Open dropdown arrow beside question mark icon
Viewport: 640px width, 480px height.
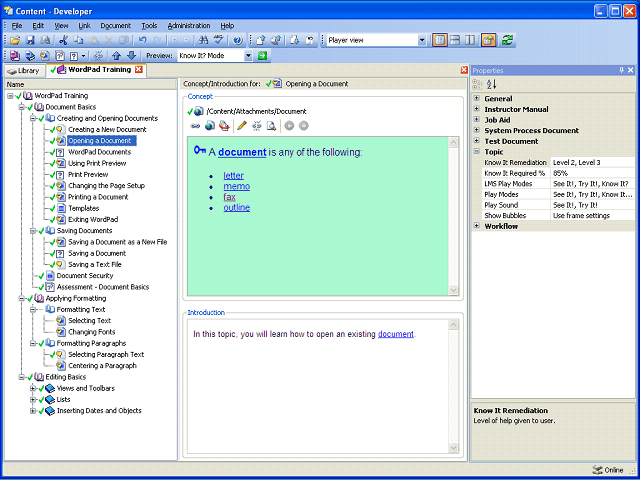click(84, 56)
